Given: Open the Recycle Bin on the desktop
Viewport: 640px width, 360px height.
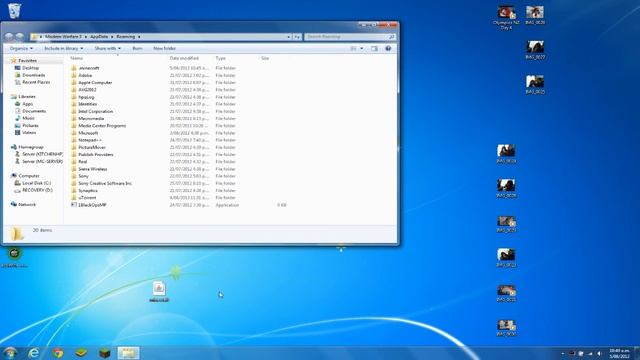Looking at the screenshot, I should click(14, 11).
